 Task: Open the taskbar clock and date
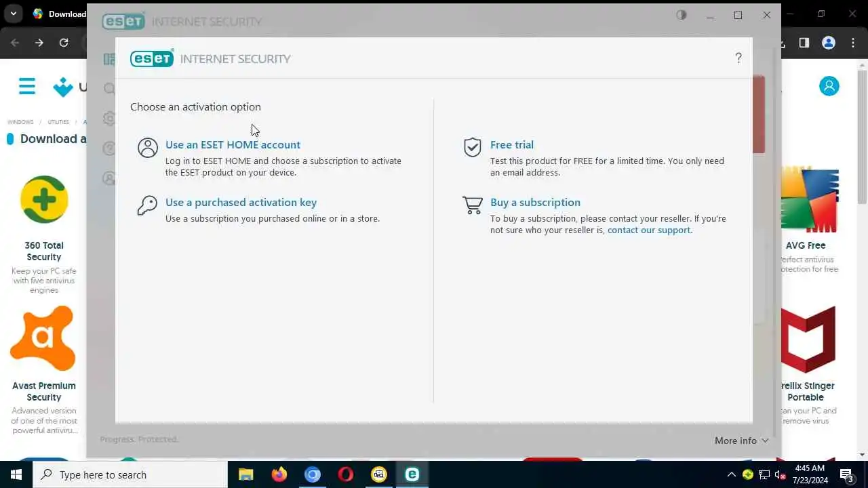pyautogui.click(x=810, y=474)
